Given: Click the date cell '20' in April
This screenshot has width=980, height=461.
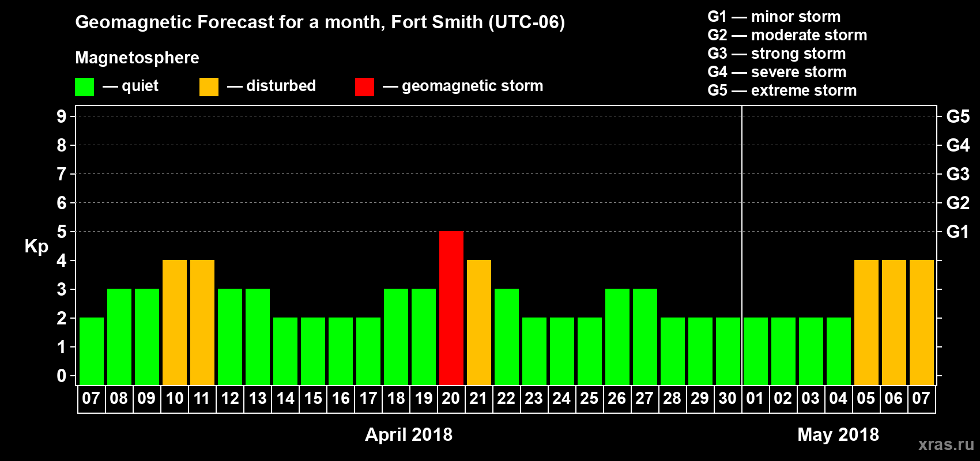Looking at the screenshot, I should [451, 399].
